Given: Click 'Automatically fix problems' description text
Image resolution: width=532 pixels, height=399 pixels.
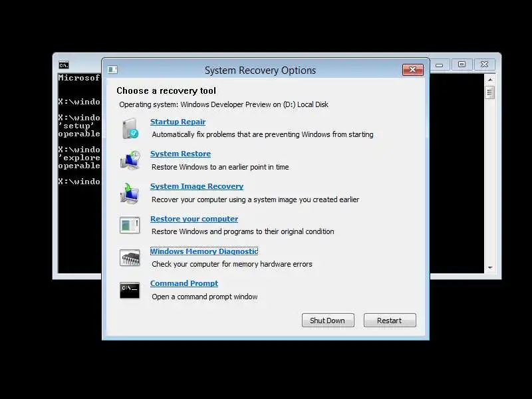Looking at the screenshot, I should tap(262, 134).
